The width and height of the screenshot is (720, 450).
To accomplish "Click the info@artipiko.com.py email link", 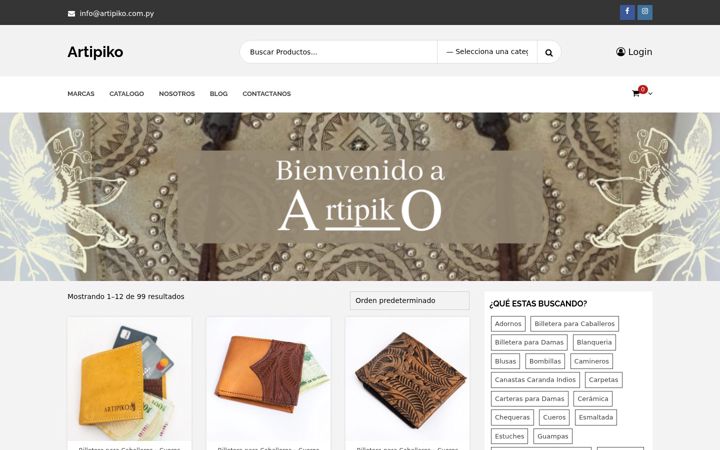I will (117, 14).
